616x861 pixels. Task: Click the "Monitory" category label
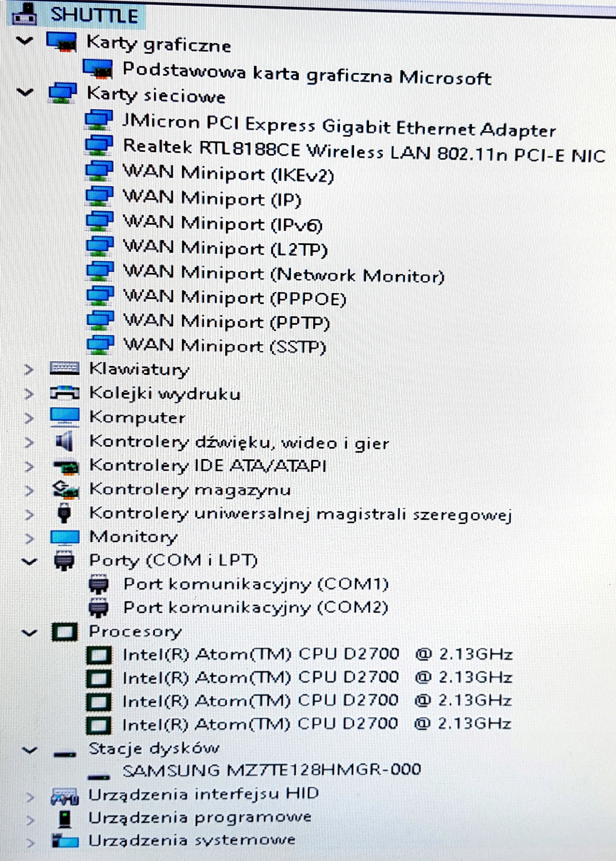pyautogui.click(x=133, y=537)
